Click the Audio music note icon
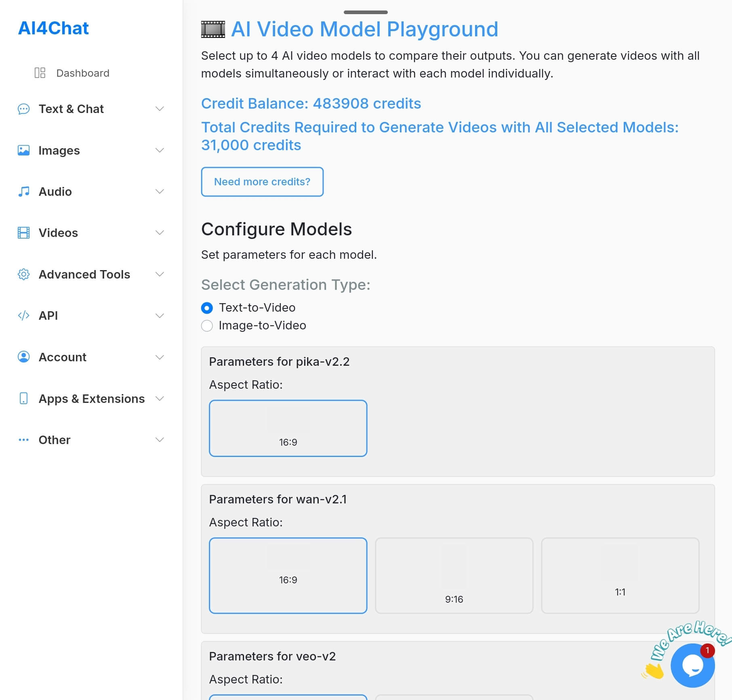 point(24,191)
